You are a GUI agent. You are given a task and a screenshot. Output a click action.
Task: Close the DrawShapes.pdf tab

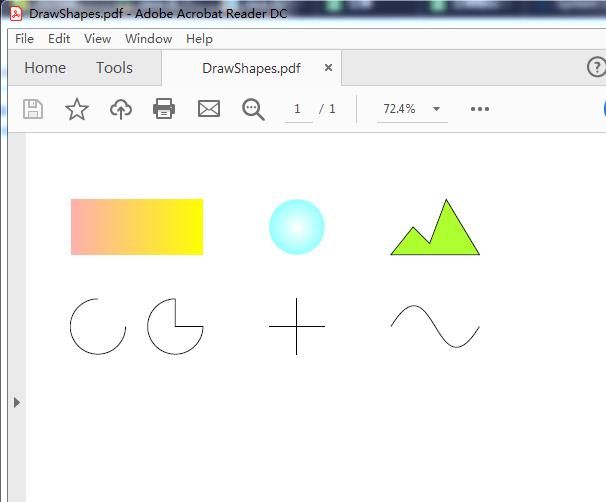[x=328, y=68]
